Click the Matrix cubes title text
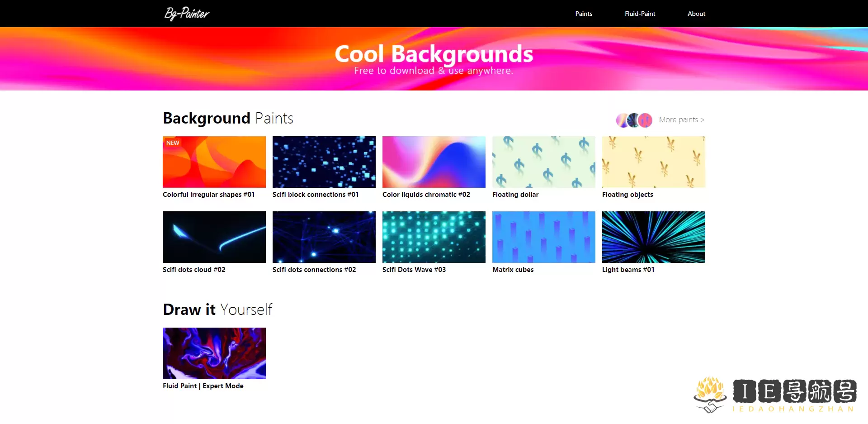The image size is (868, 424). [x=513, y=270]
